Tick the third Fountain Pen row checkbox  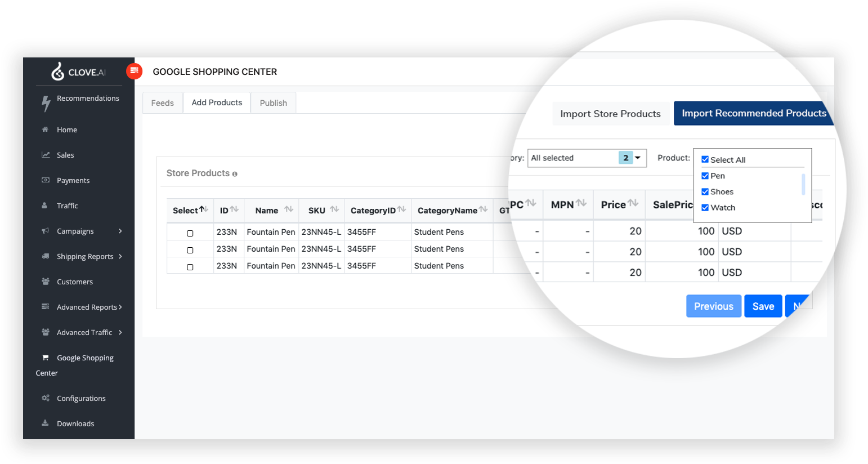[190, 267]
